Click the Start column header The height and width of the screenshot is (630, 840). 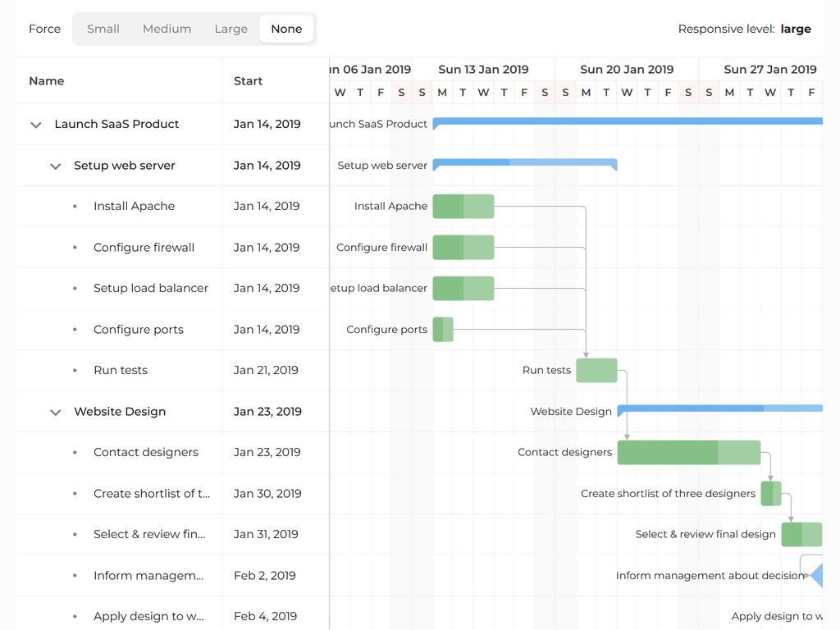248,81
